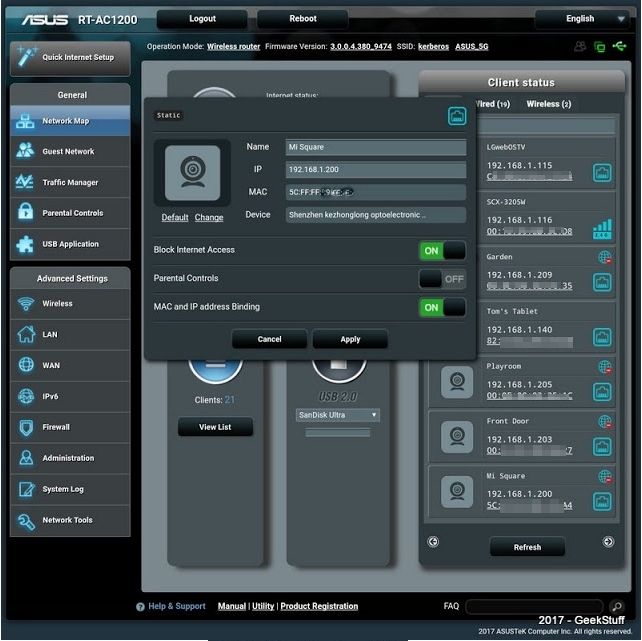The height and width of the screenshot is (641, 642).
Task: Go to previous client list page arrow
Action: [433, 542]
